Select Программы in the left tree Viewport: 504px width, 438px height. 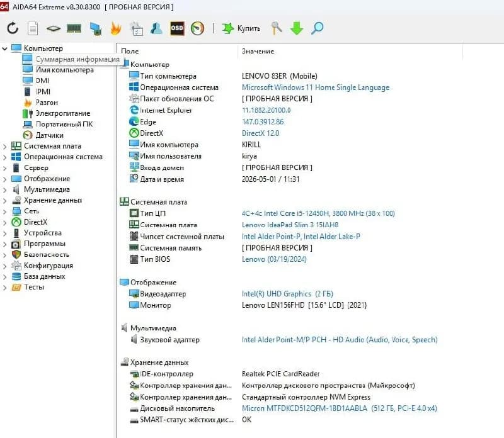(45, 244)
